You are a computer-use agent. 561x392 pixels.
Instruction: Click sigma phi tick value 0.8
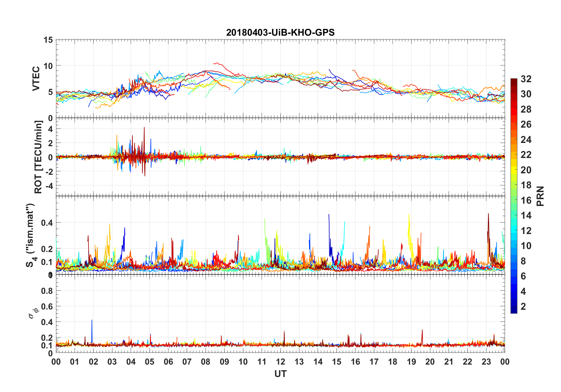[x=47, y=291]
